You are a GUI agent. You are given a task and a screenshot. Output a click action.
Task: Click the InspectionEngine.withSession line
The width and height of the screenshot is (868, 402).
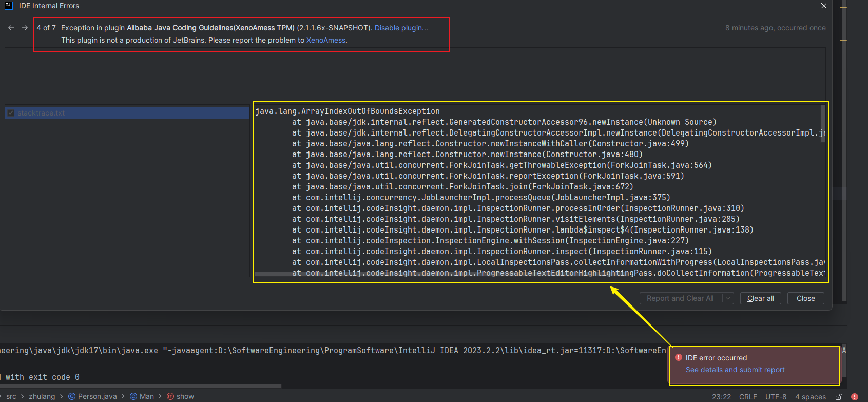coord(491,240)
